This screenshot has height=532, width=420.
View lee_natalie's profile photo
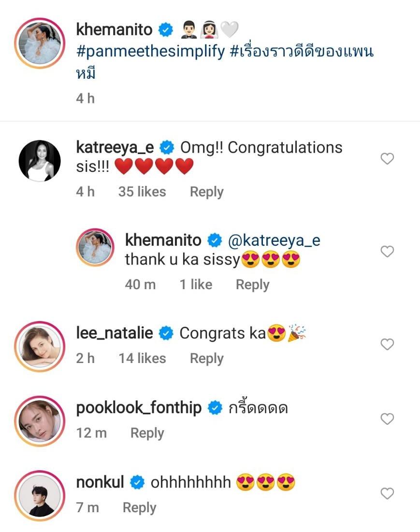(x=40, y=345)
